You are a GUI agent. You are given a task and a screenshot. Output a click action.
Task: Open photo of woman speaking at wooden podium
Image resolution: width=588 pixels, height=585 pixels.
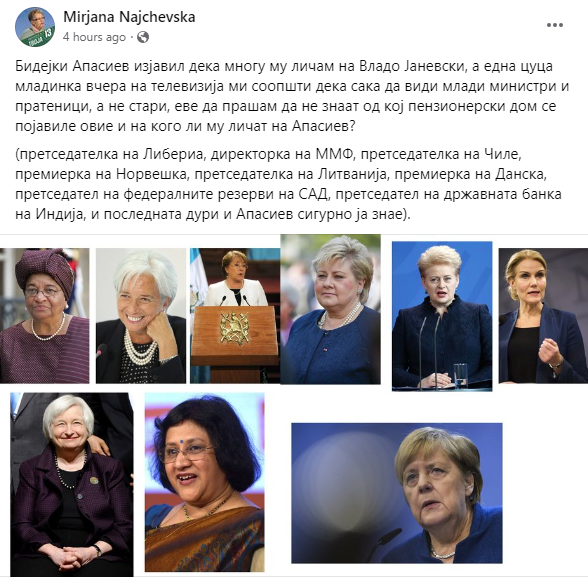[235, 315]
